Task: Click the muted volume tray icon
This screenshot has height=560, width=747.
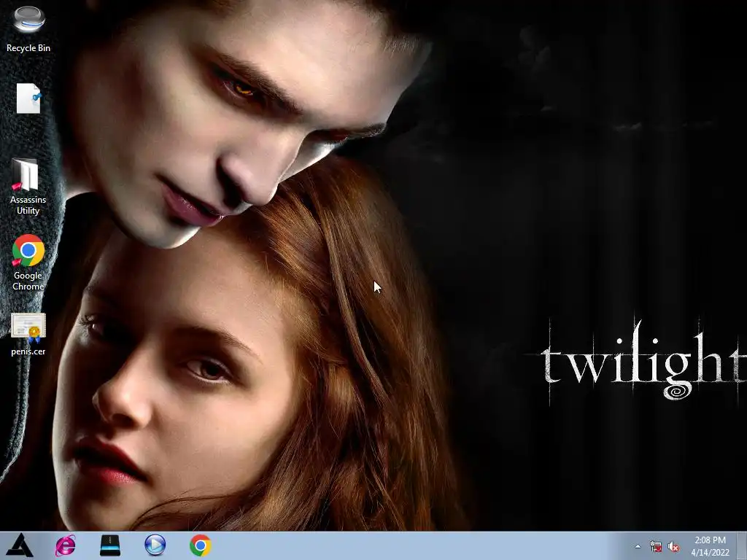Action: pyautogui.click(x=673, y=546)
